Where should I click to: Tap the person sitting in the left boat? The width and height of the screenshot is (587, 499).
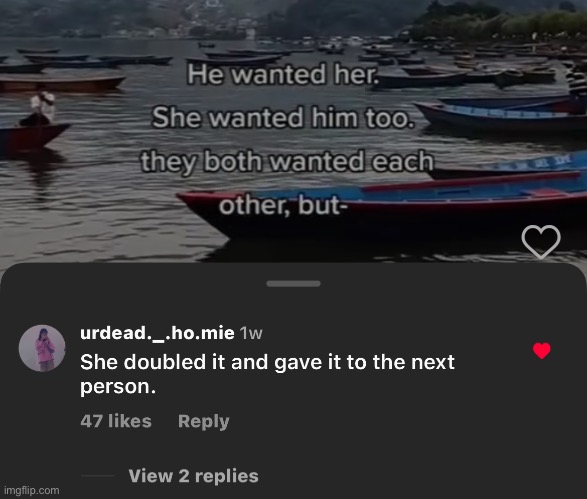pyautogui.click(x=39, y=109)
